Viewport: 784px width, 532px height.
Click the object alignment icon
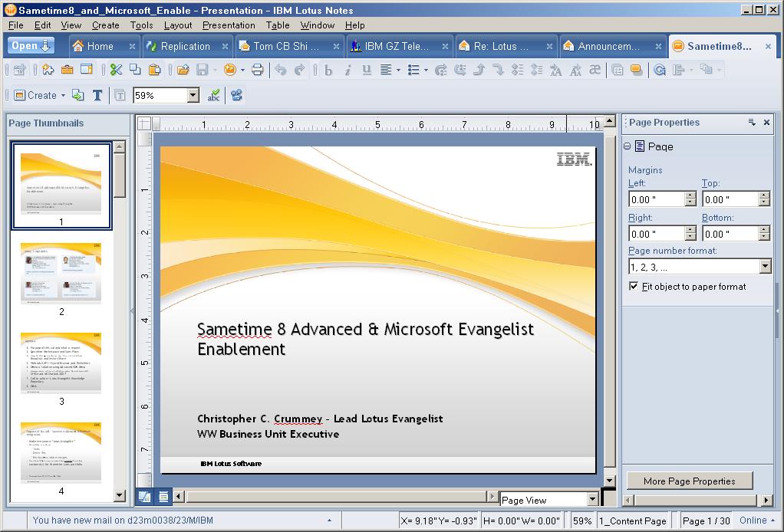(678, 70)
